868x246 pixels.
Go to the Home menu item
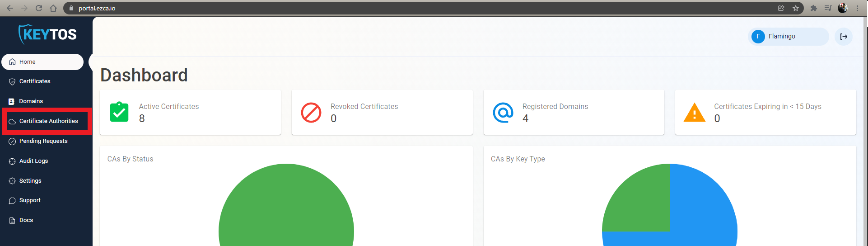click(x=42, y=62)
